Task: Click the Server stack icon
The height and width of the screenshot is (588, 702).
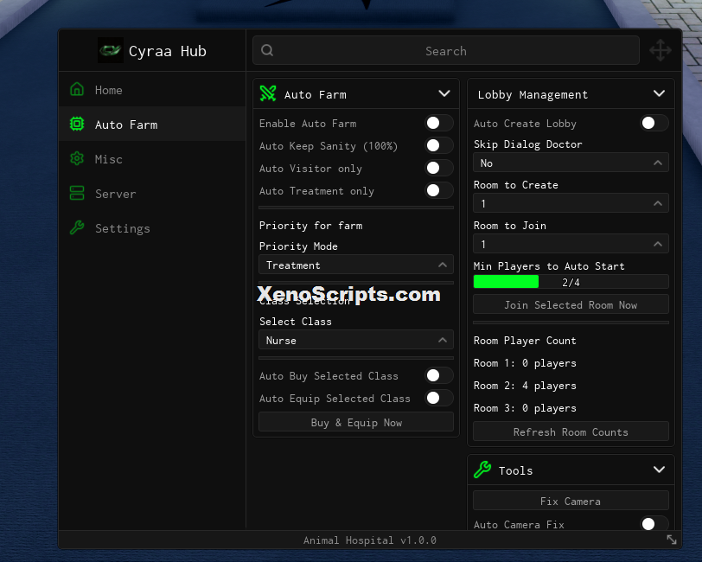Action: tap(77, 193)
